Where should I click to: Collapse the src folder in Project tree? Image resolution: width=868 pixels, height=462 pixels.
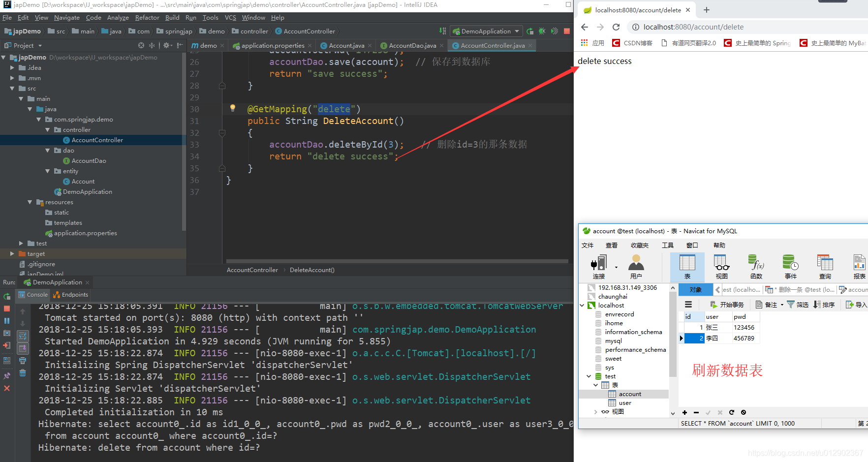12,89
